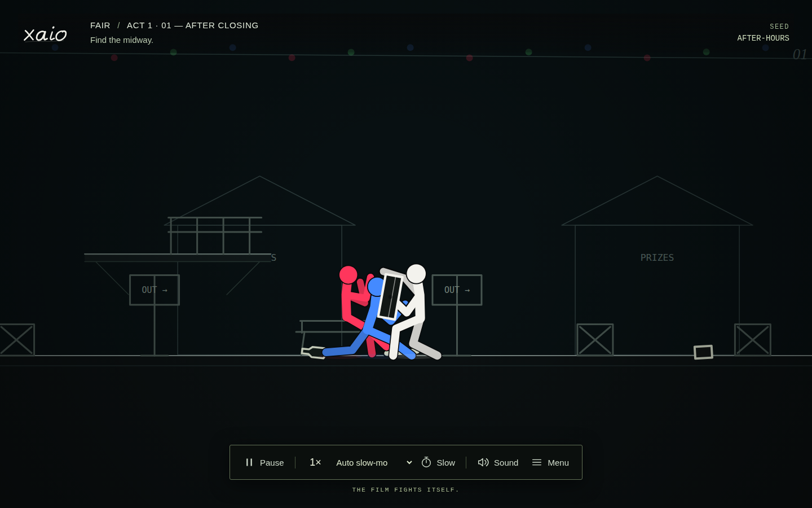The image size is (812, 508).
Task: Click the 1× speed indicator
Action: [x=315, y=462]
